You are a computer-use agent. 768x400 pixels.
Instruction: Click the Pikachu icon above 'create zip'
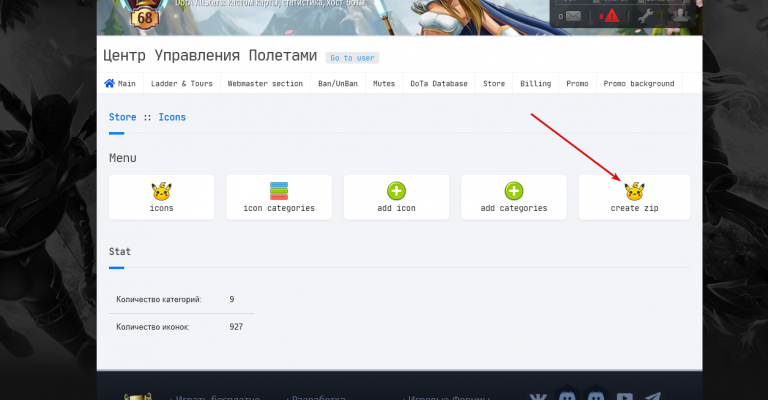634,191
